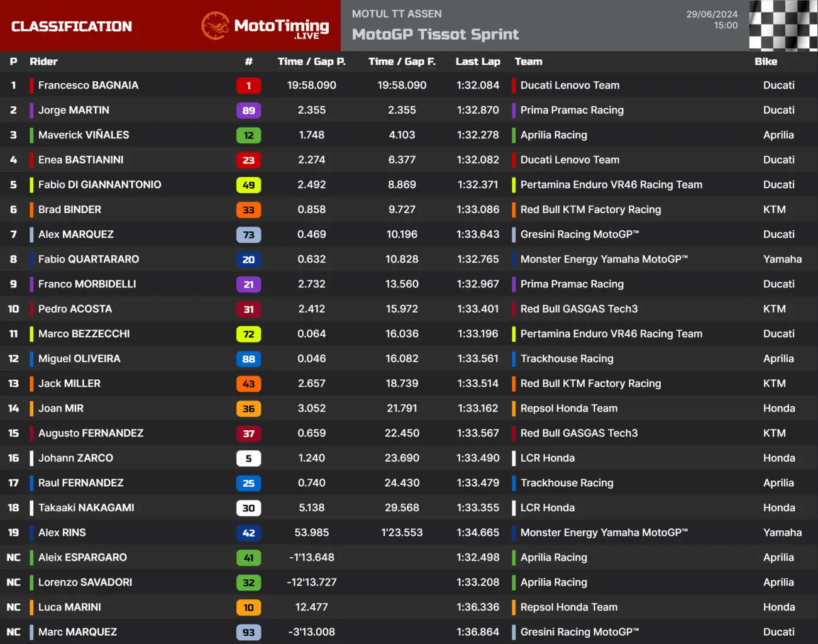The height and width of the screenshot is (644, 818).
Task: Click Di Giannantonio's yellow 49 badge
Action: [248, 185]
